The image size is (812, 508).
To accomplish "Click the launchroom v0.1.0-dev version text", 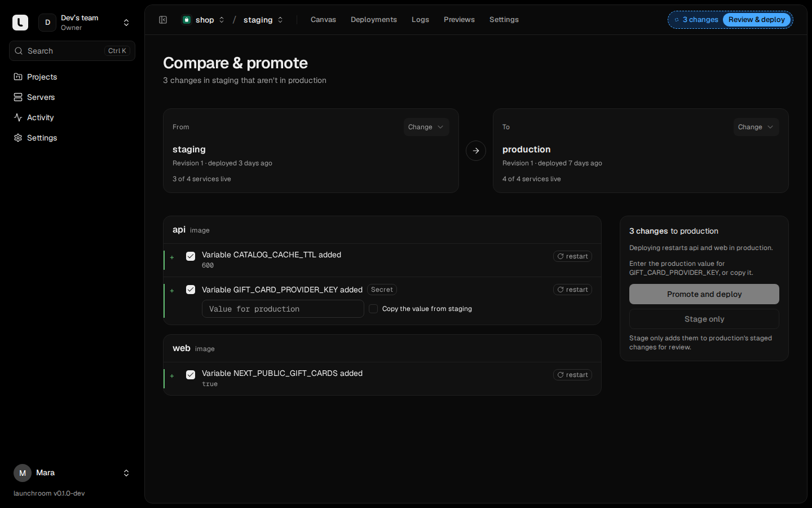I will tap(49, 493).
